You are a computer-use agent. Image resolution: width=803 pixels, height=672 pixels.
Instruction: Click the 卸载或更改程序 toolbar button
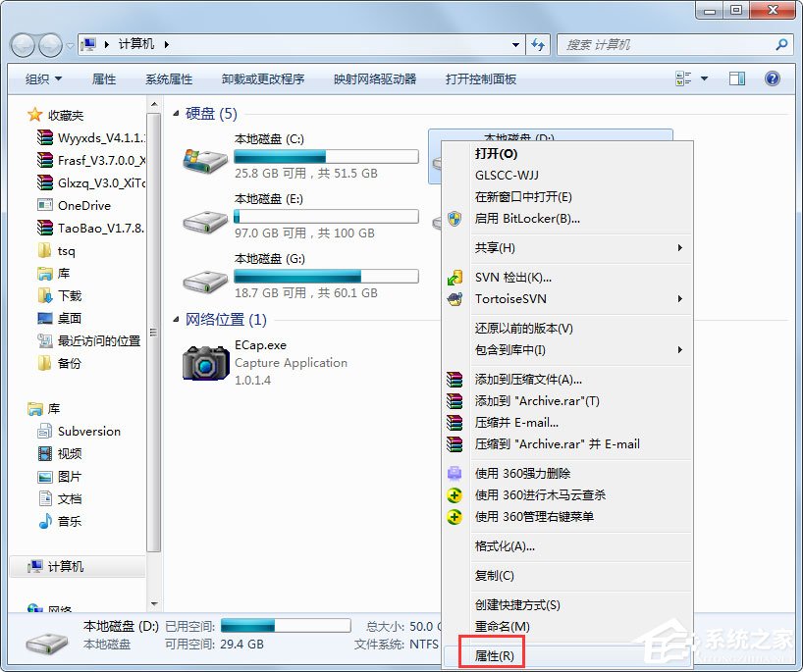point(263,78)
